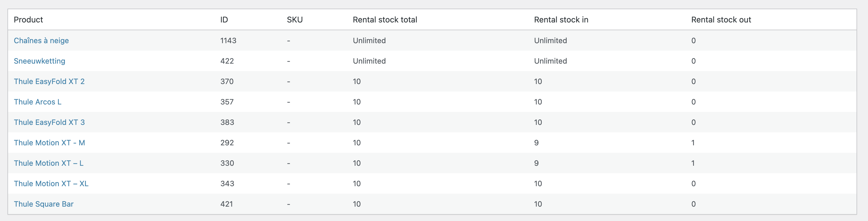Click Unlimited stock total for Sneeuwketting
Image resolution: width=868 pixels, height=221 pixels.
pos(369,61)
